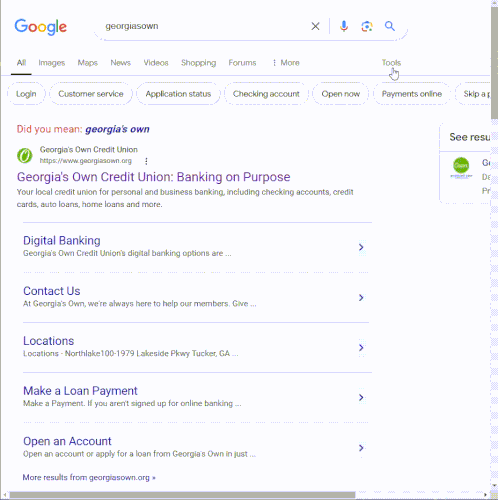The width and height of the screenshot is (498, 500).
Task: Select the All results tab
Action: coord(21,63)
